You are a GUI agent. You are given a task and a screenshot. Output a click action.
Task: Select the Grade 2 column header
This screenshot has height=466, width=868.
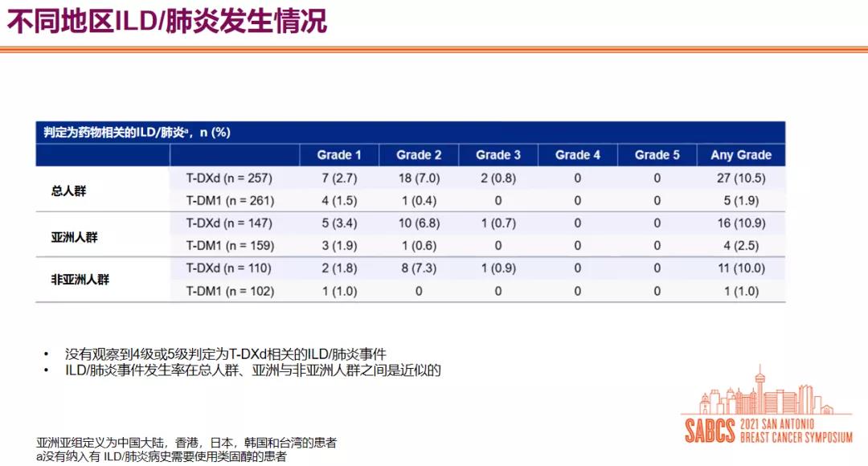(419, 155)
